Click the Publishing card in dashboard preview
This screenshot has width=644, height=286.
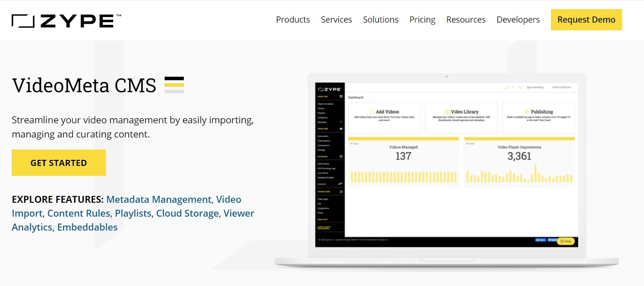pyautogui.click(x=539, y=118)
